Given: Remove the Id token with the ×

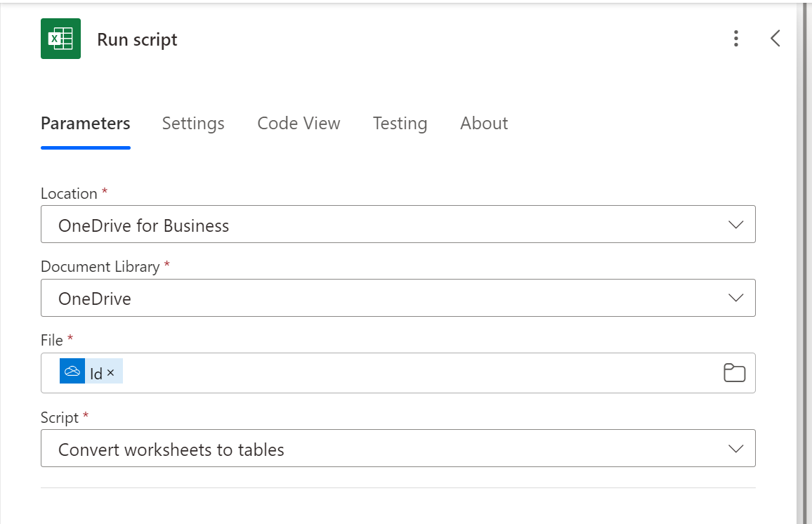Looking at the screenshot, I should [111, 373].
